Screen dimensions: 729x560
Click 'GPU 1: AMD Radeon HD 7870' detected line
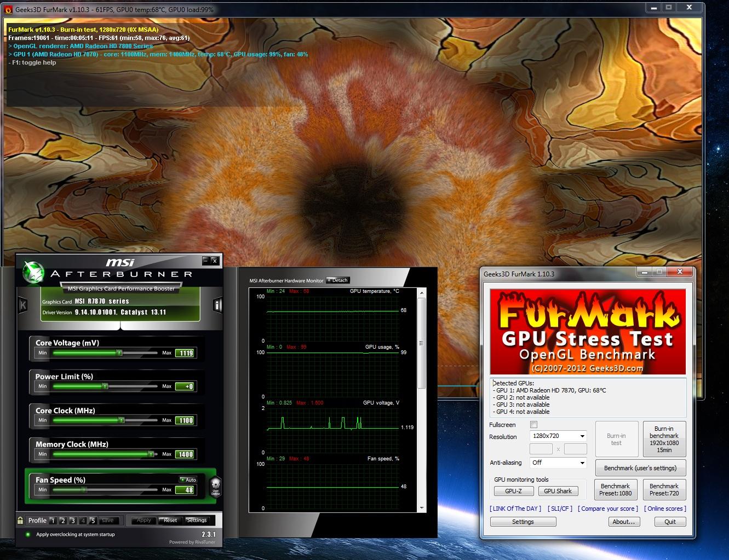coord(551,390)
